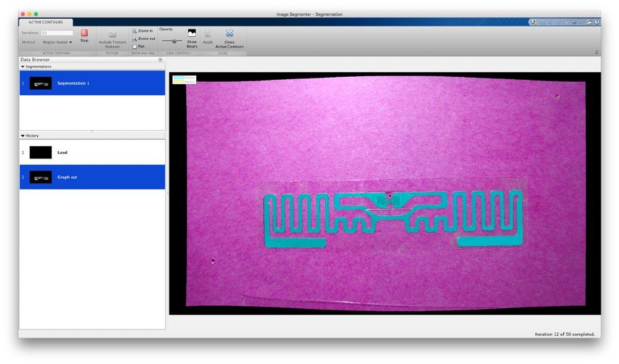Adjust the Opacity slider handle
This screenshot has width=619, height=364.
[x=174, y=41]
